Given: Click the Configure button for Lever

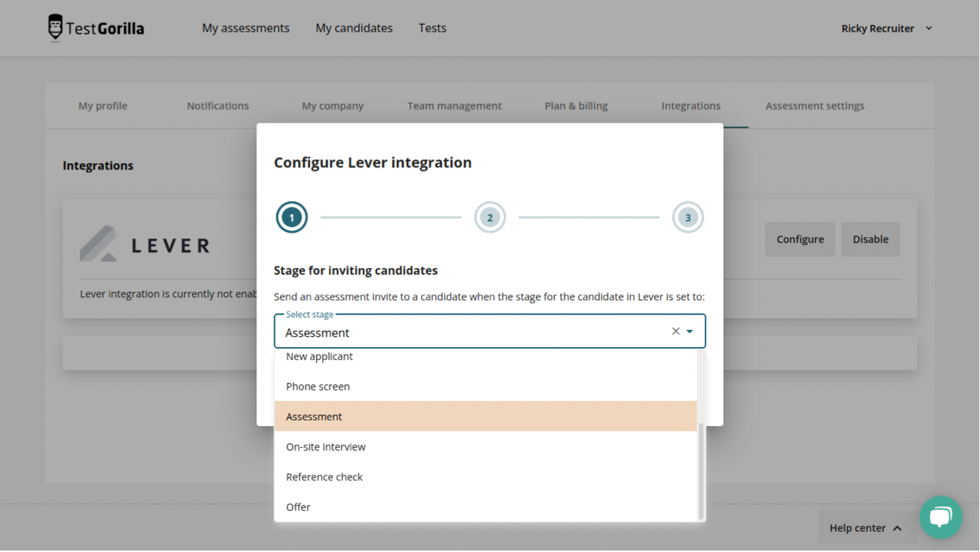Looking at the screenshot, I should click(800, 239).
